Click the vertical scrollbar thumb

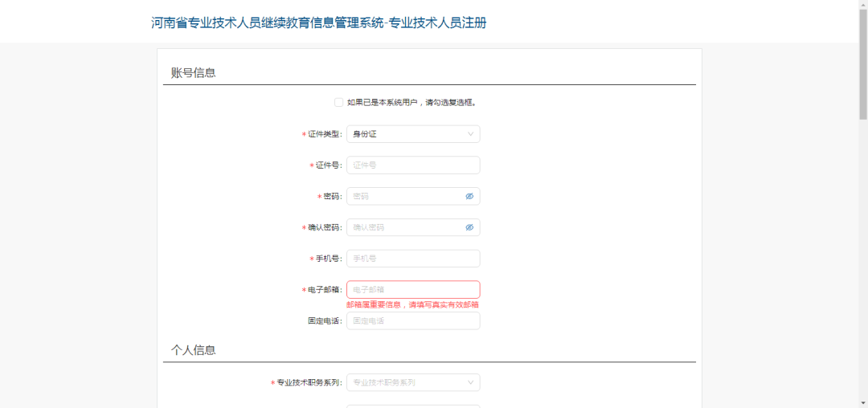(x=862, y=64)
